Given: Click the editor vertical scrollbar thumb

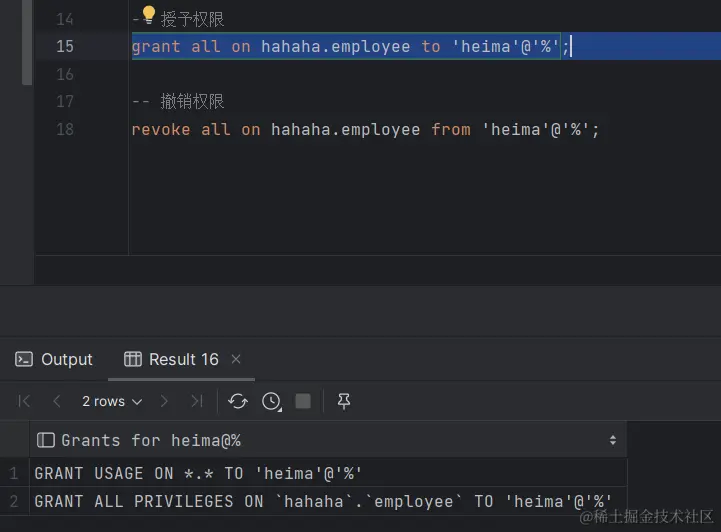Looking at the screenshot, I should click(27, 42).
